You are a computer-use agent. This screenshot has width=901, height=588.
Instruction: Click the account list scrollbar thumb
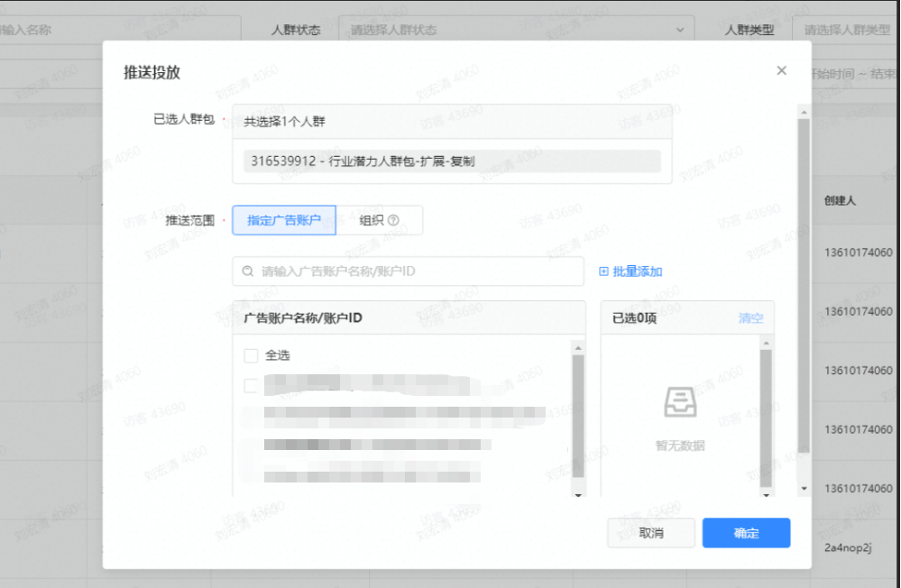[578, 416]
